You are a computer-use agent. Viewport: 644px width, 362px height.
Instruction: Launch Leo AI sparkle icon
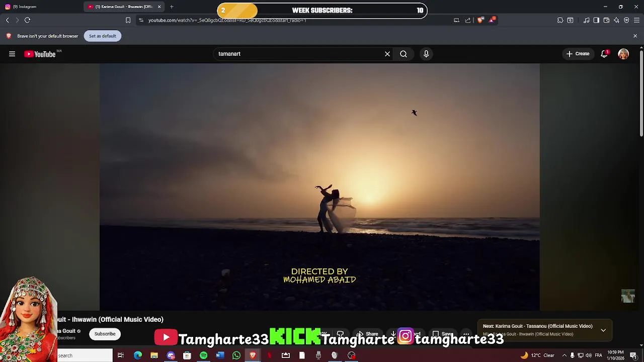[616, 20]
